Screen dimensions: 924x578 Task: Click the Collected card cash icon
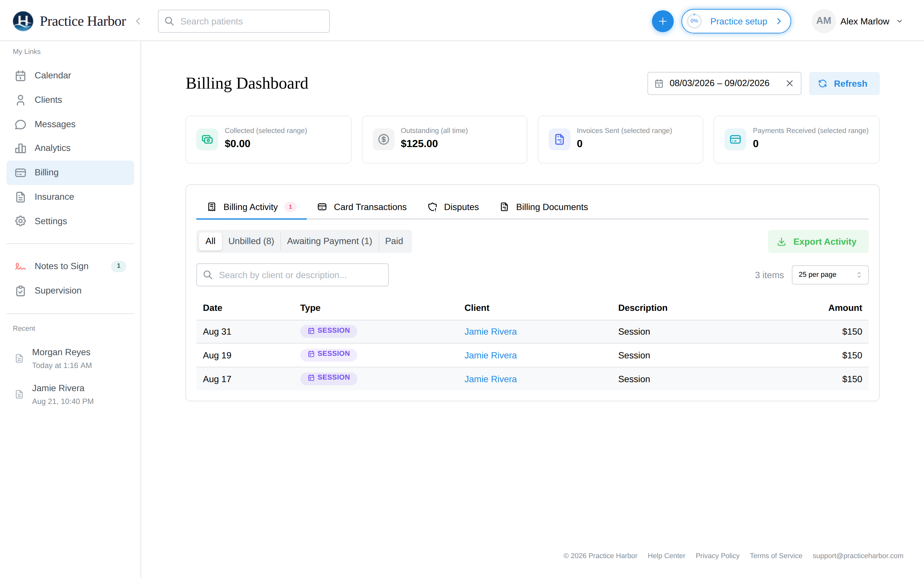(207, 140)
